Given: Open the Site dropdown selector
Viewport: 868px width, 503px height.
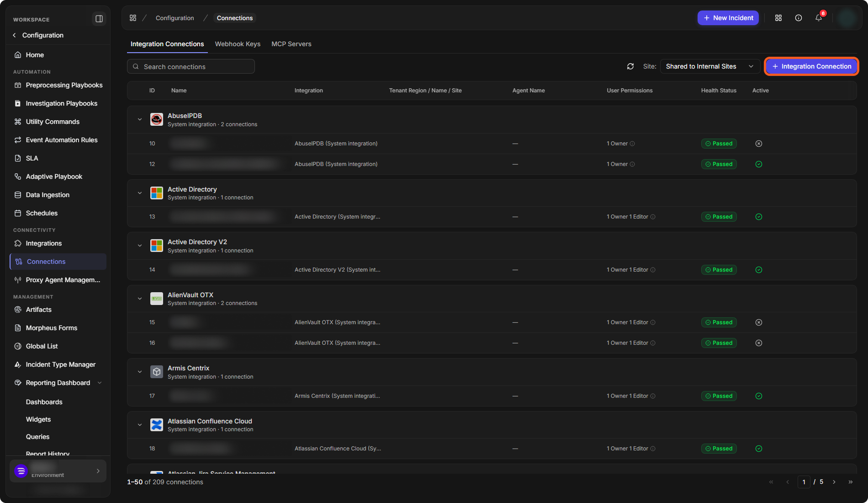Looking at the screenshot, I should pyautogui.click(x=710, y=66).
